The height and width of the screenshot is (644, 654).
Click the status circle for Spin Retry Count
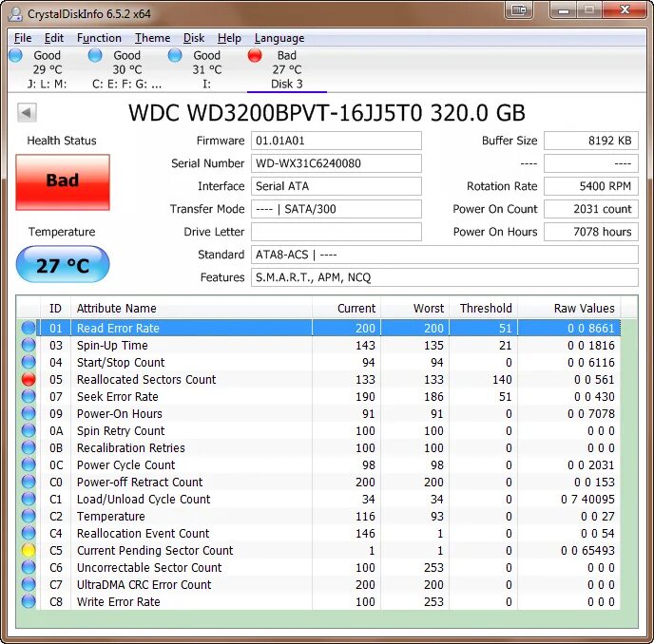(x=29, y=430)
